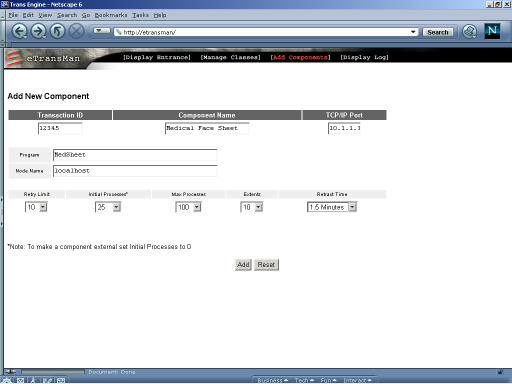Image resolution: width=512 pixels, height=384 pixels.
Task: Open the URL history dropdown arrow
Action: (413, 32)
